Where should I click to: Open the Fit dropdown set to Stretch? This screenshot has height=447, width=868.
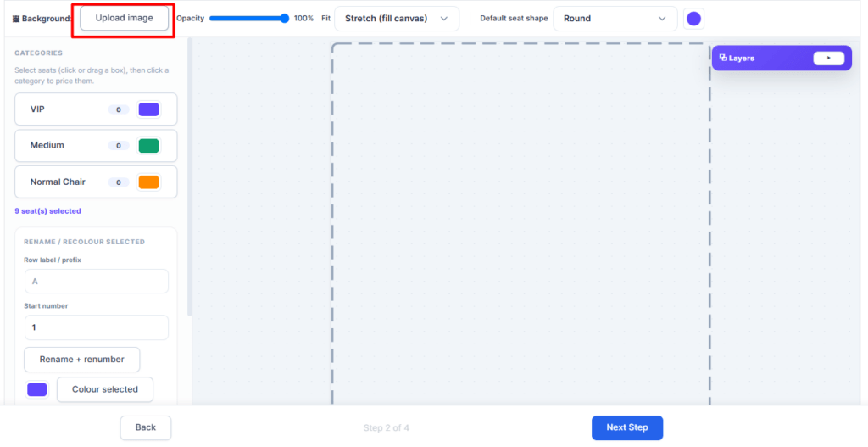pyautogui.click(x=397, y=19)
